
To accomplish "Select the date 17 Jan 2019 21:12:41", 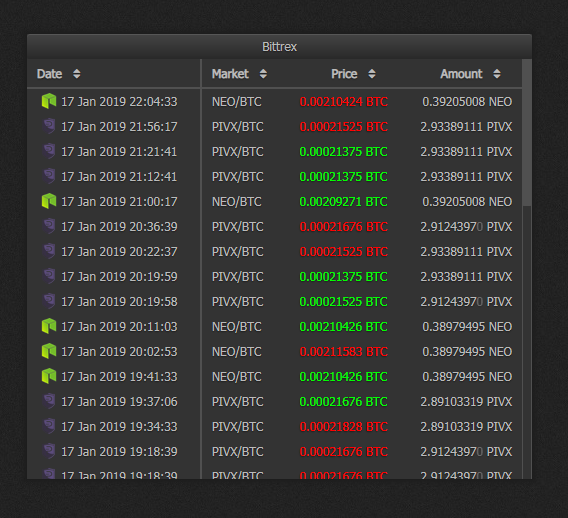I will (119, 177).
